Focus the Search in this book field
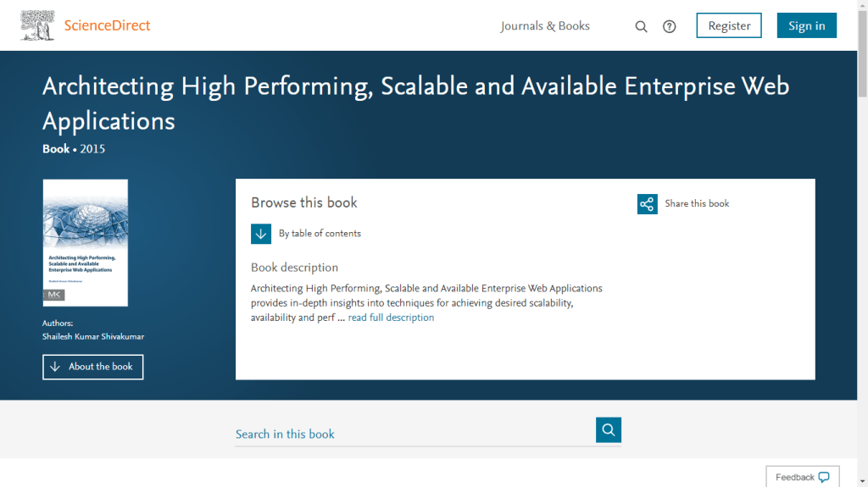This screenshot has width=868, height=487. click(414, 434)
